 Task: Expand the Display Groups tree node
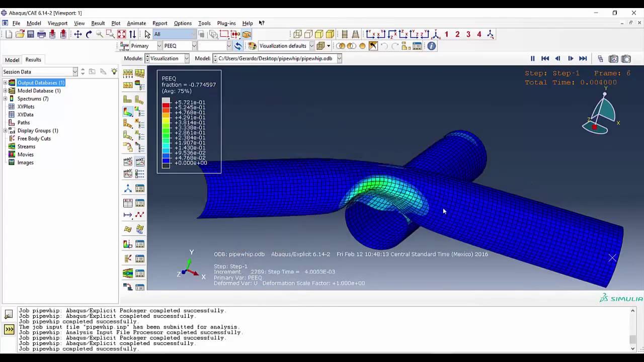pyautogui.click(x=5, y=131)
